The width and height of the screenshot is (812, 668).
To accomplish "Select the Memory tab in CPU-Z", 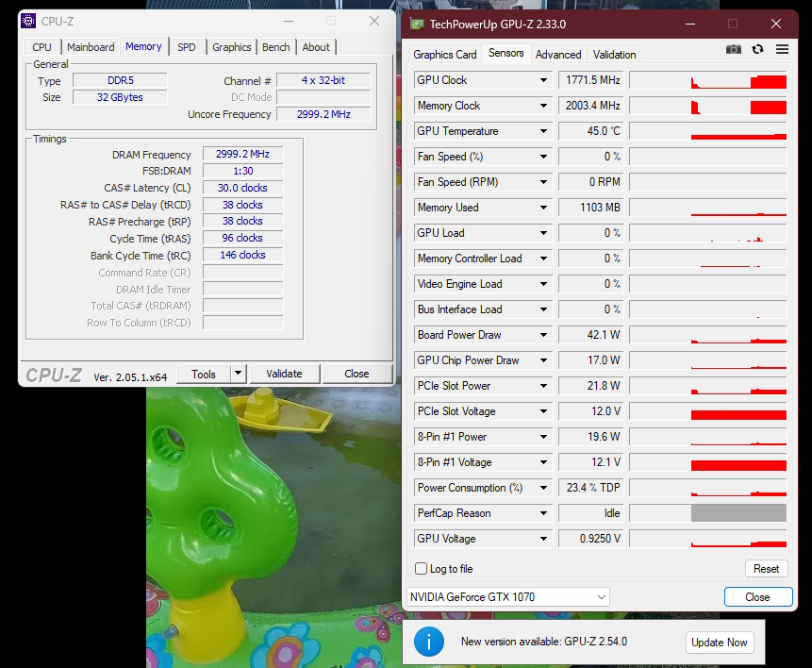I will pos(143,46).
